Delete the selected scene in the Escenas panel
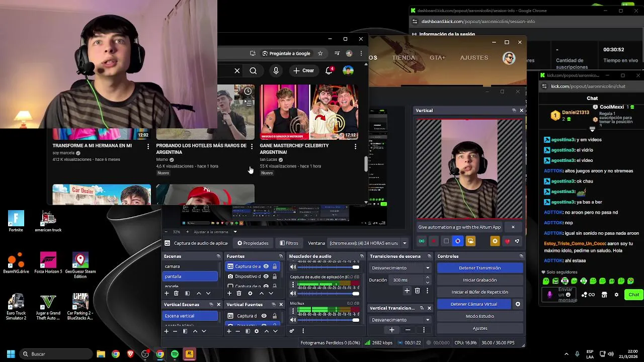Image resolution: width=644 pixels, height=362 pixels. [x=176, y=293]
